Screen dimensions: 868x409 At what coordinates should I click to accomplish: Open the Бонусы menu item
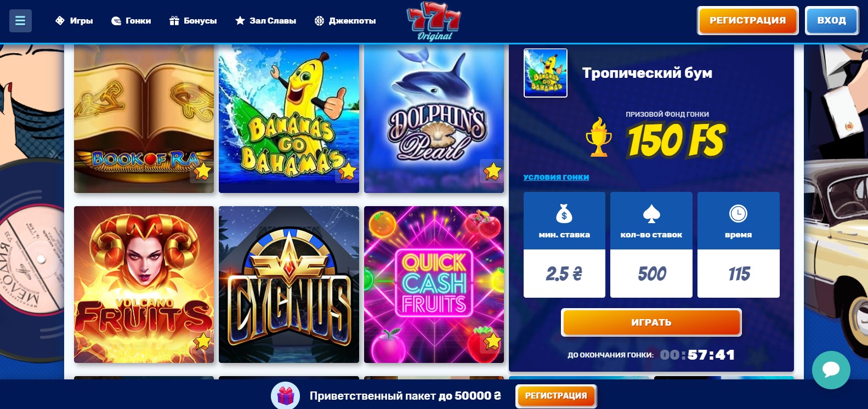193,21
